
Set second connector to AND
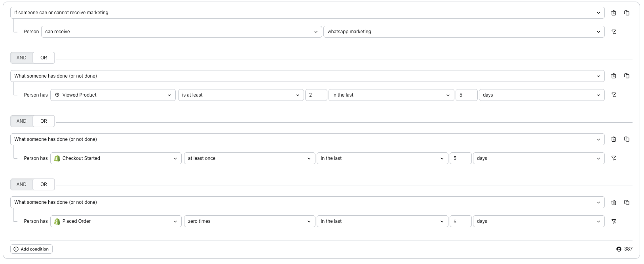coord(21,121)
